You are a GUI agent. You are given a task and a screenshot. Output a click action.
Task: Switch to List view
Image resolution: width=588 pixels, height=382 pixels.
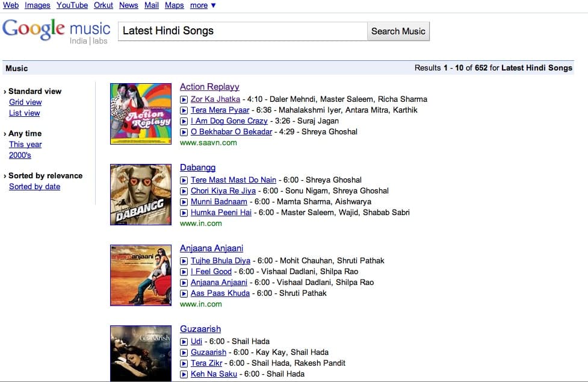25,113
